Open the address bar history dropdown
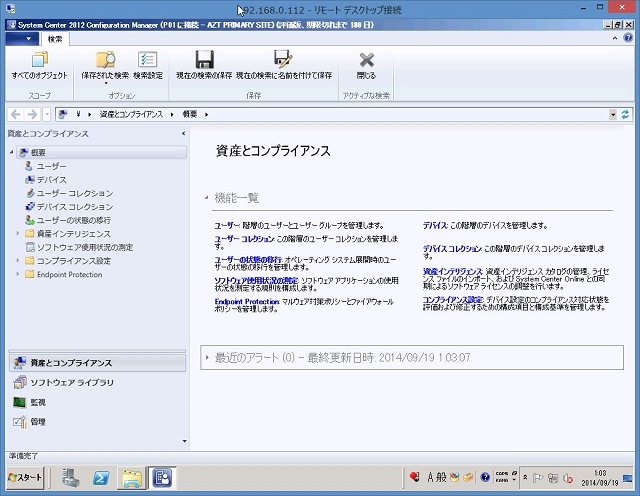The height and width of the screenshot is (496, 640). coord(613,115)
